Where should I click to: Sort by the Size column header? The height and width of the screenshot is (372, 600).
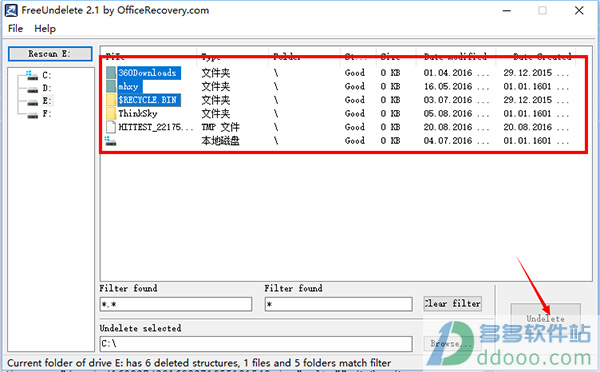coord(396,56)
